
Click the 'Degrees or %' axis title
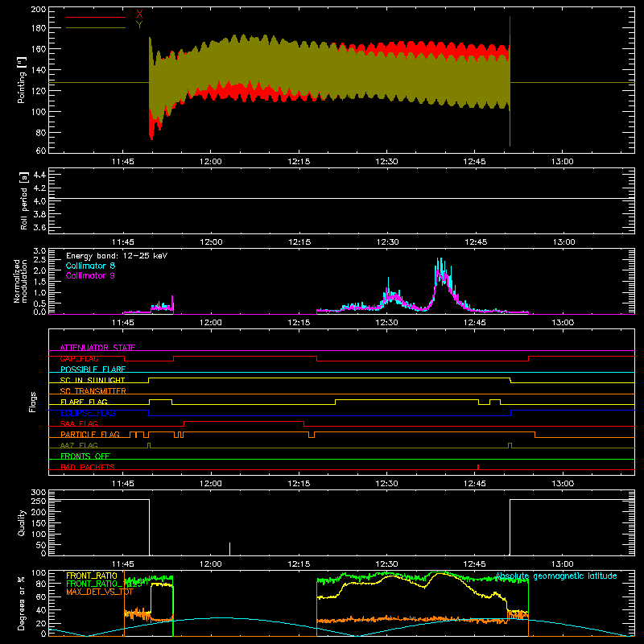point(22,603)
